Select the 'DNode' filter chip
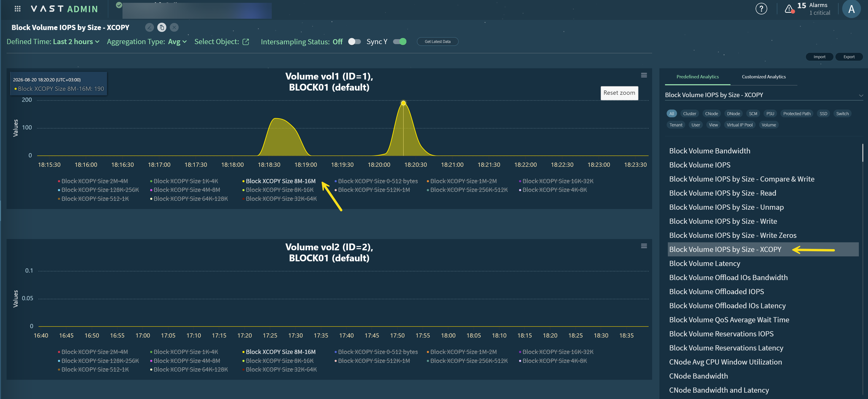The width and height of the screenshot is (868, 399). 733,114
